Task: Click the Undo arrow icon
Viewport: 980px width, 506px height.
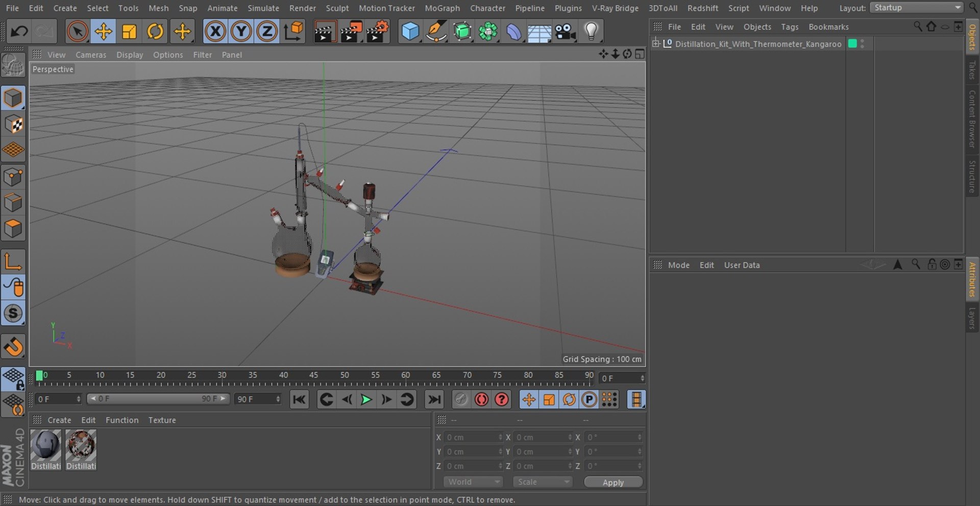Action: click(x=19, y=32)
